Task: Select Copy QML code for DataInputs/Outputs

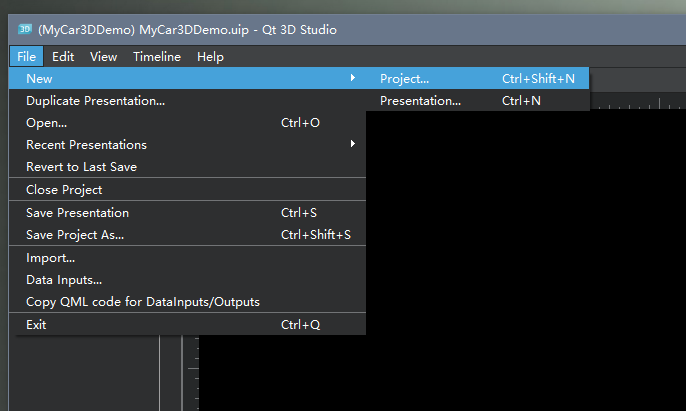Action: (x=187, y=302)
